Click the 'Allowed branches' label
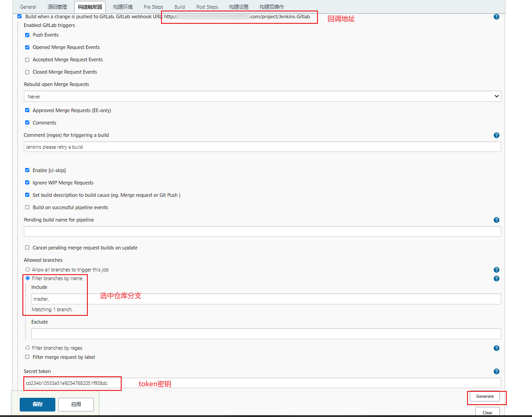This screenshot has width=532, height=417. (x=43, y=260)
